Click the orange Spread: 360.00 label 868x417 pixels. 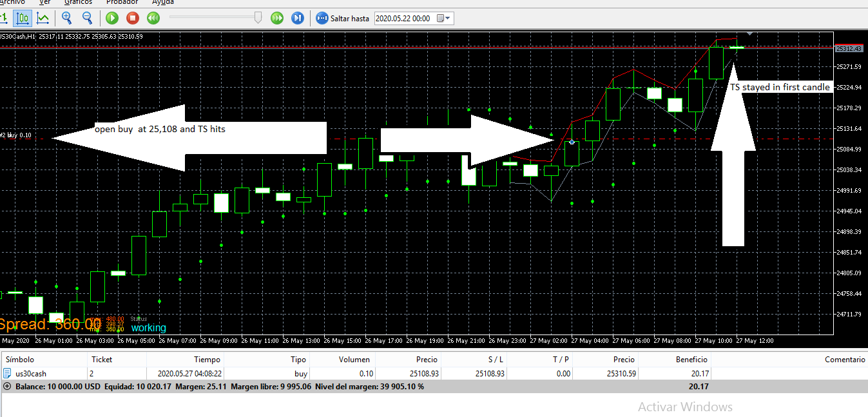[x=50, y=324]
